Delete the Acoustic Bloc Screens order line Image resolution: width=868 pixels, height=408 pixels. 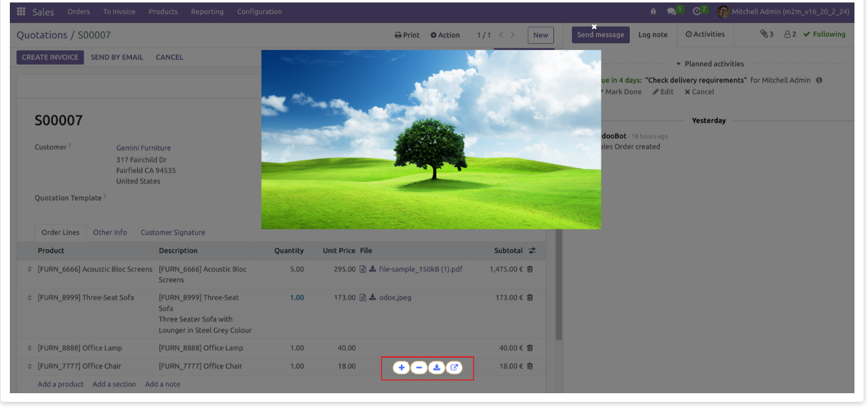tap(530, 269)
